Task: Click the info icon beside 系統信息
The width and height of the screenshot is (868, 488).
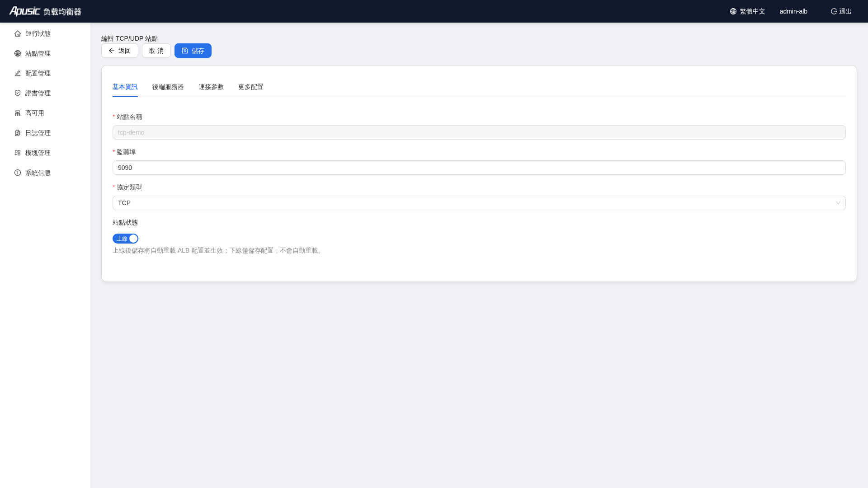Action: [x=18, y=173]
